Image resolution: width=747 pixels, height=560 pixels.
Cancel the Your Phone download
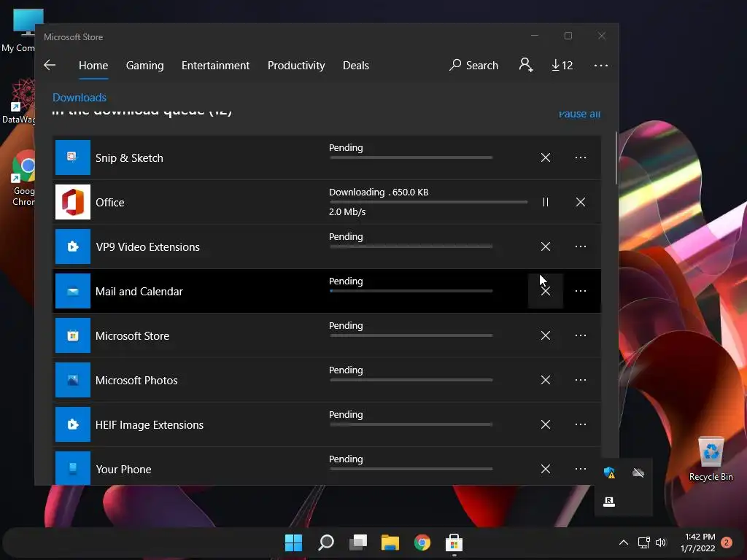(546, 469)
